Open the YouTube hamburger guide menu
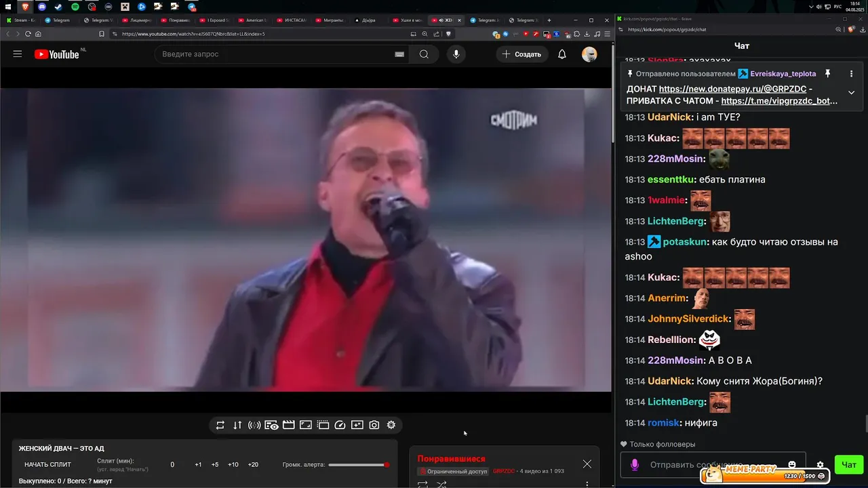Image resolution: width=868 pixels, height=488 pixels. [x=18, y=54]
